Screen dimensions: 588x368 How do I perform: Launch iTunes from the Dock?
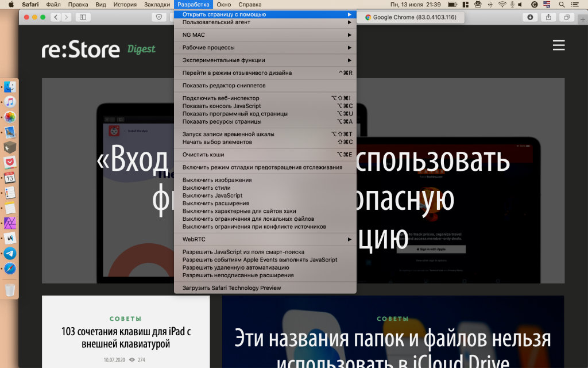(10, 102)
